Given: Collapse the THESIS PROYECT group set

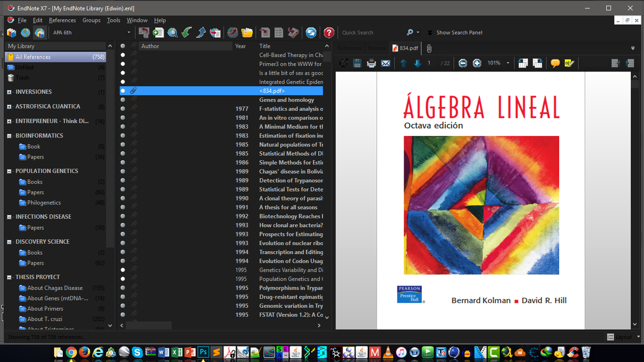Looking at the screenshot, I should click(x=9, y=277).
